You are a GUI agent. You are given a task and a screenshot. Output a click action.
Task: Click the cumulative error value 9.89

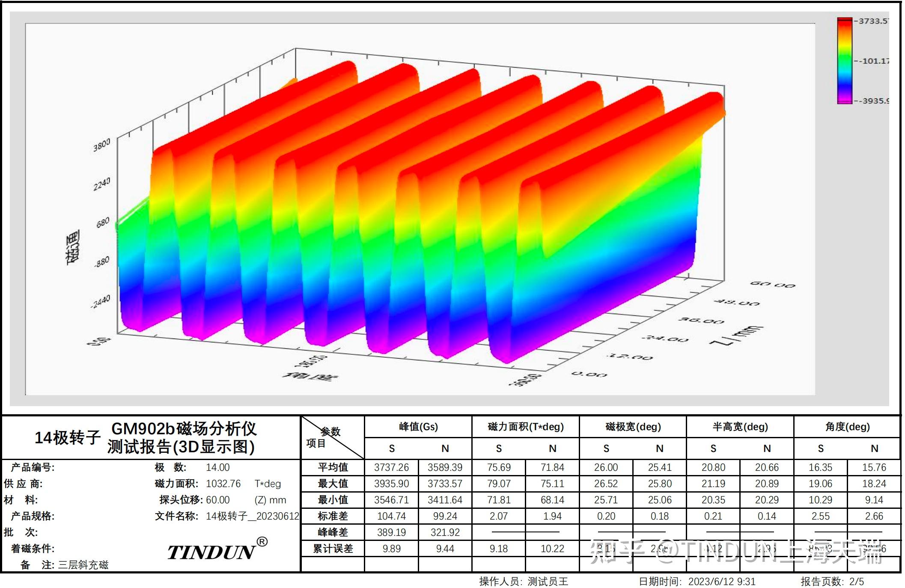391,549
